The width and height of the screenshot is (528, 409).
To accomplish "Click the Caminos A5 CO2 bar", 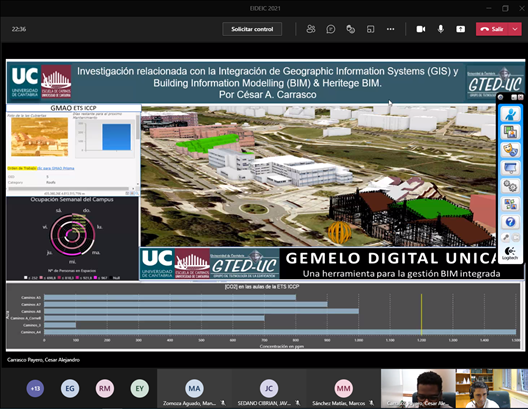I will [170, 297].
